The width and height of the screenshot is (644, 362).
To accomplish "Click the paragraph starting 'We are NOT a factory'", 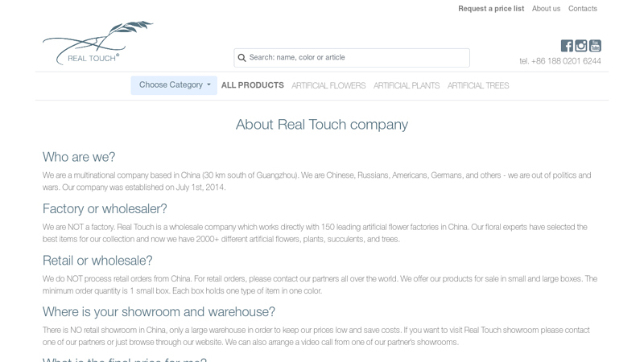I will [315, 232].
